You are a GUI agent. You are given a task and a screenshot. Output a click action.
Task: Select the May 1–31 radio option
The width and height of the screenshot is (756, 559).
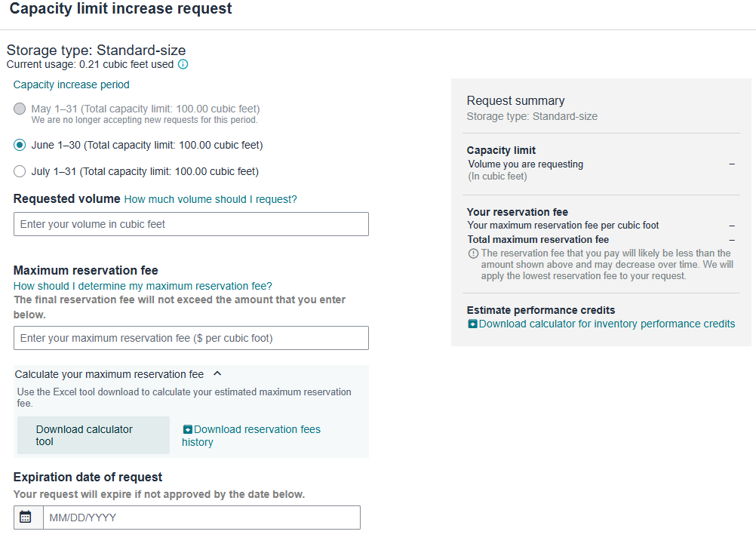(x=20, y=109)
